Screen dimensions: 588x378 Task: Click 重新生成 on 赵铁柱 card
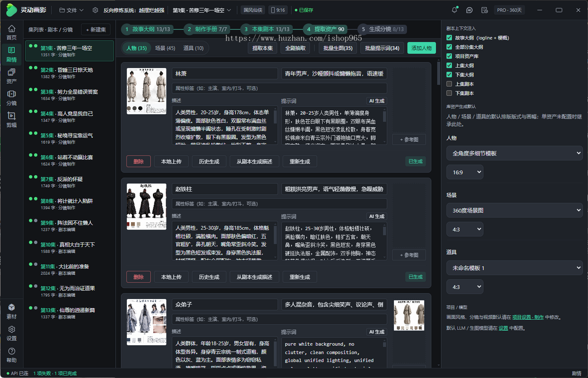click(299, 277)
